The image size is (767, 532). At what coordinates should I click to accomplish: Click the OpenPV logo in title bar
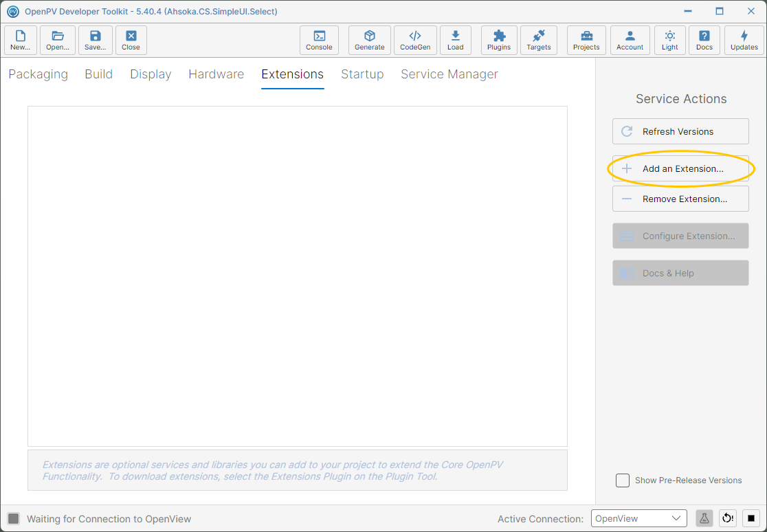click(13, 11)
